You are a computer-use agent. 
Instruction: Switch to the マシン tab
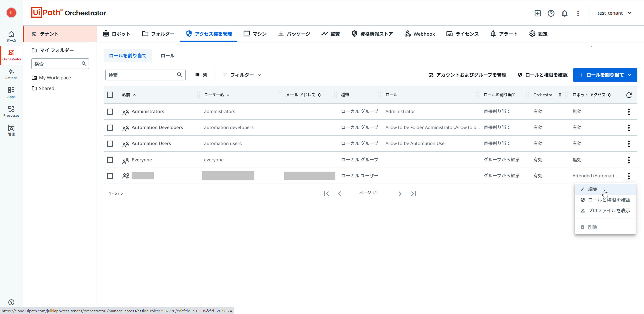coord(255,34)
